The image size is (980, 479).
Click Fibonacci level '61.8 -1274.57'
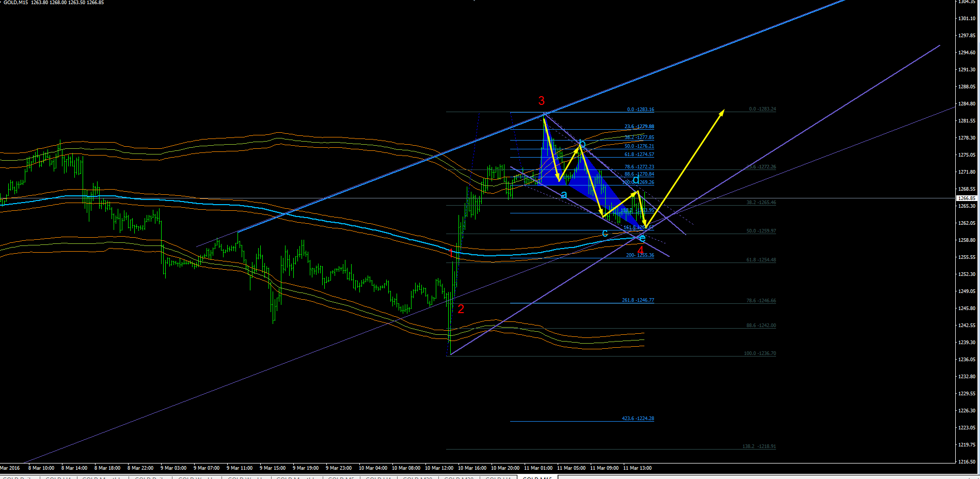click(x=639, y=154)
